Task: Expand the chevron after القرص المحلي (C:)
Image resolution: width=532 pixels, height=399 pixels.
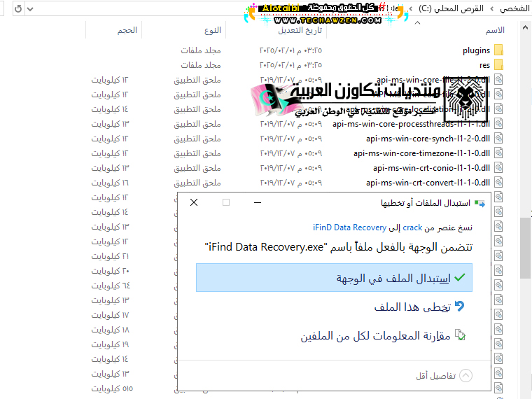Action: [411, 9]
